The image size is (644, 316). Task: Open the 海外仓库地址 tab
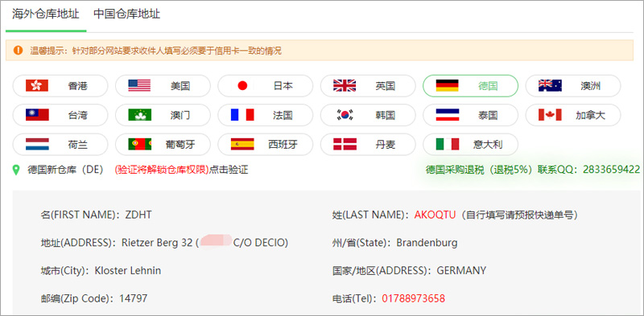[46, 14]
